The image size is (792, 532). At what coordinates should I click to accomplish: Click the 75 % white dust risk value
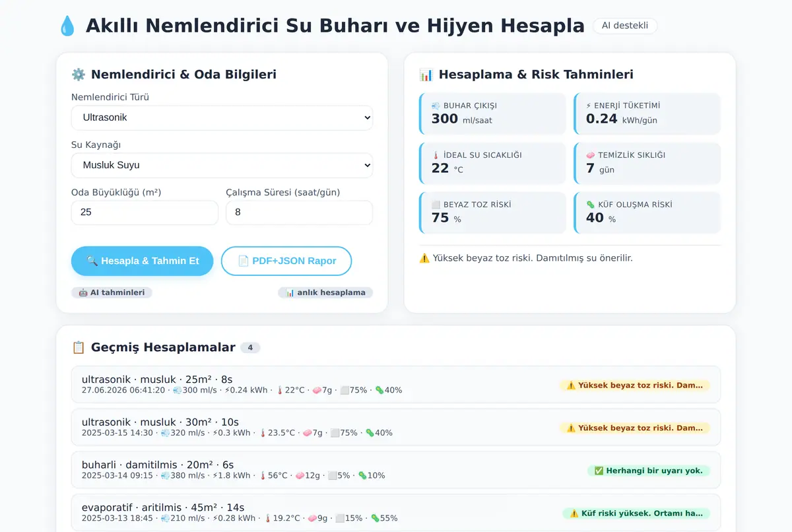coord(446,218)
